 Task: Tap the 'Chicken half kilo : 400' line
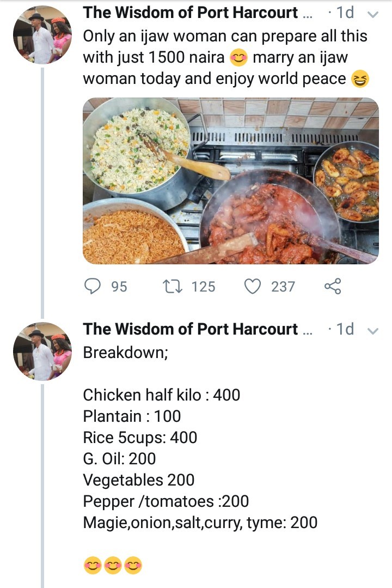click(x=161, y=395)
